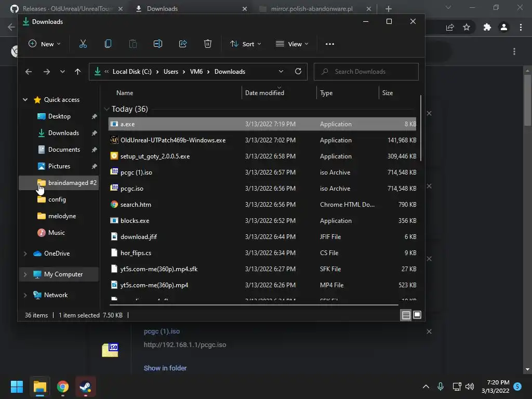Expand the My Computer tree node
Image resolution: width=532 pixels, height=399 pixels.
pyautogui.click(x=25, y=274)
